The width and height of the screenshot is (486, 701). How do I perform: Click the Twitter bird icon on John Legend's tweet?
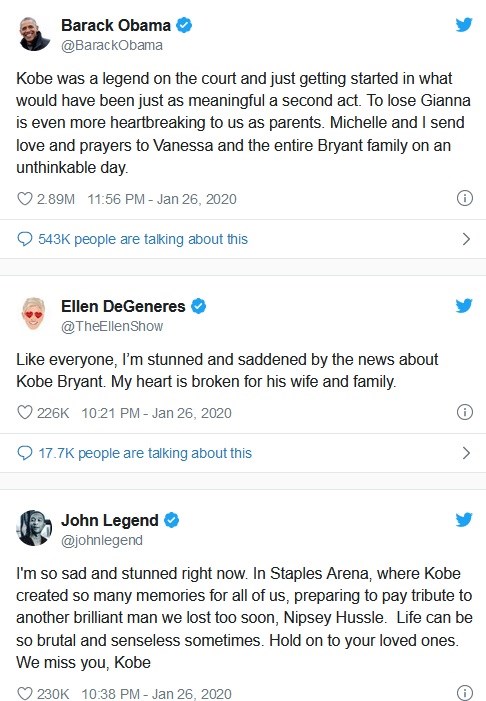(464, 519)
